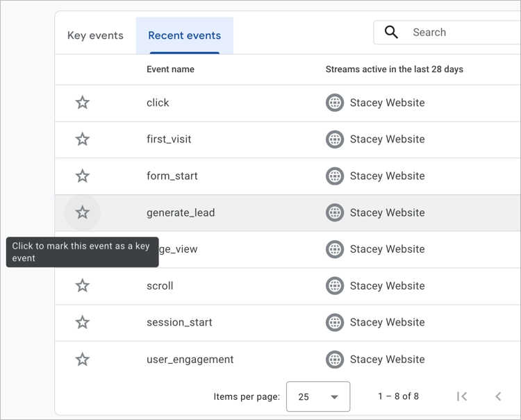Mark user_engagement as key event
Viewport: 521px width, 420px height.
[83, 360]
